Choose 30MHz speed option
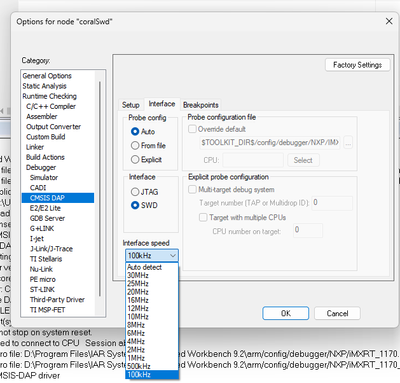The width and height of the screenshot is (400, 383). click(152, 275)
